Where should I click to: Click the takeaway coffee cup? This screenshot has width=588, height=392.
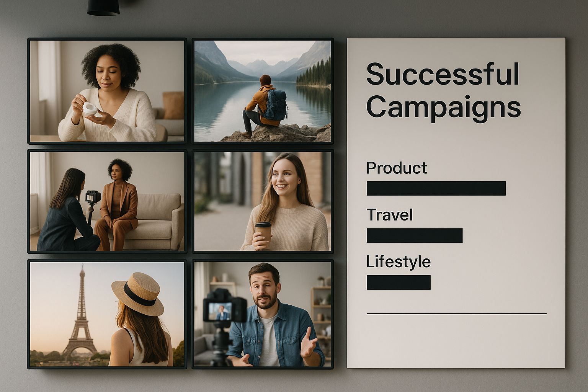click(x=263, y=234)
